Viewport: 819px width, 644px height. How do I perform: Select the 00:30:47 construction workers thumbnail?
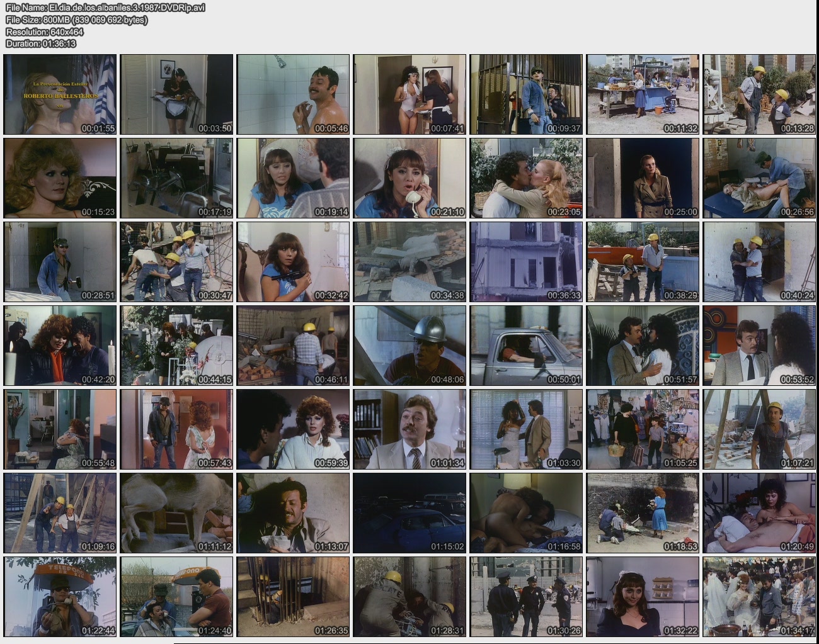(x=176, y=262)
